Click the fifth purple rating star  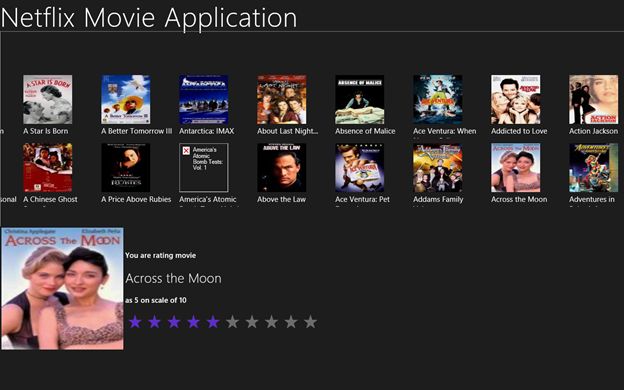(x=213, y=322)
